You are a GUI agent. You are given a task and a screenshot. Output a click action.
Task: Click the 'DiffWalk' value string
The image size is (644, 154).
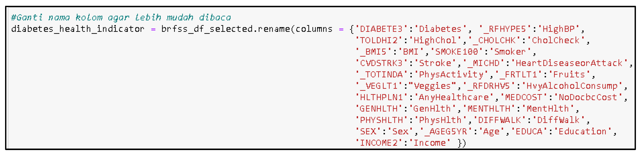click(558, 120)
